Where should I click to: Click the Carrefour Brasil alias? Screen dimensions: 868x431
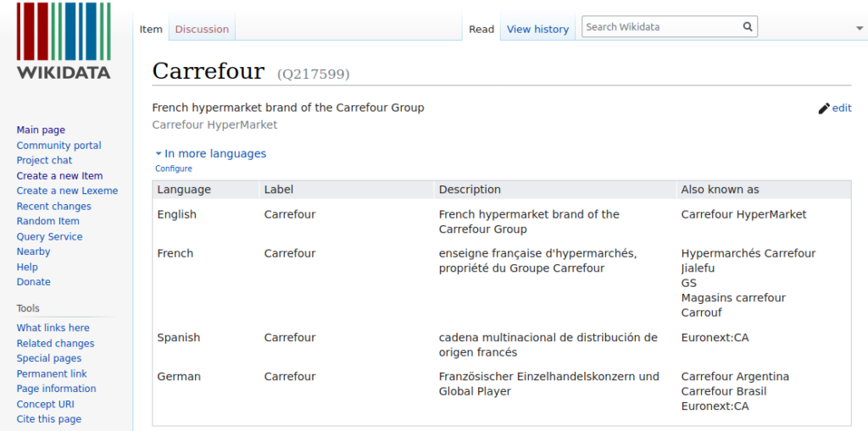724,392
